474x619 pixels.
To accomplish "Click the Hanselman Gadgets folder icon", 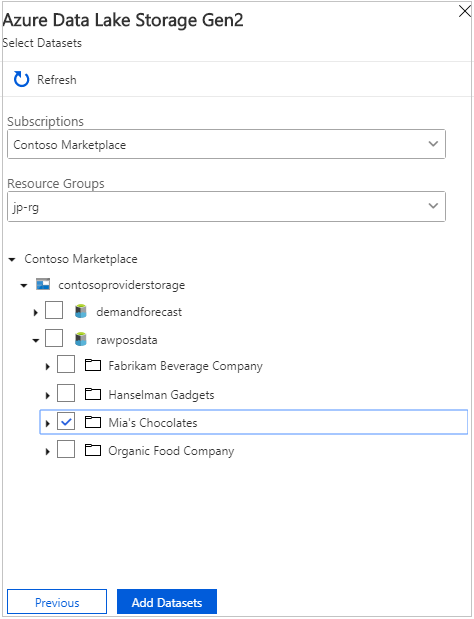I will [x=93, y=394].
